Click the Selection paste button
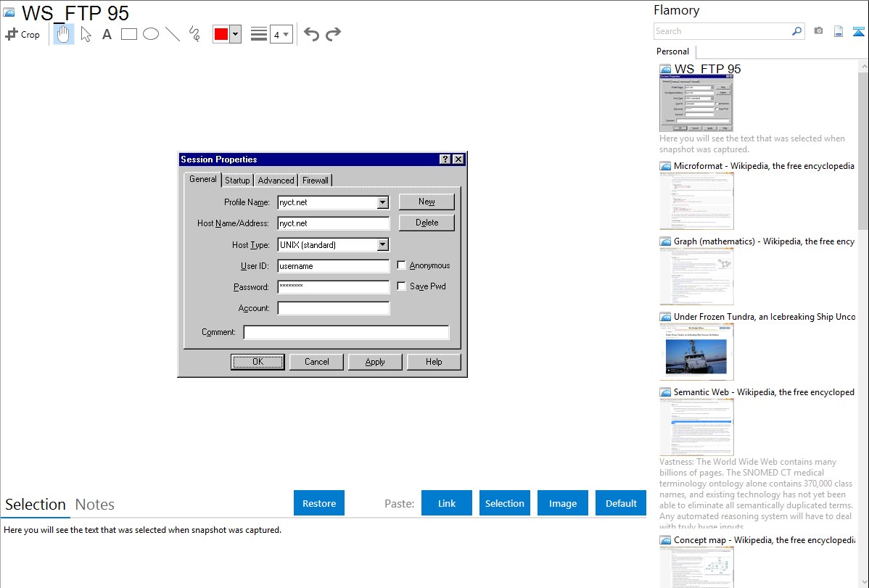This screenshot has height=588, width=869. (504, 503)
